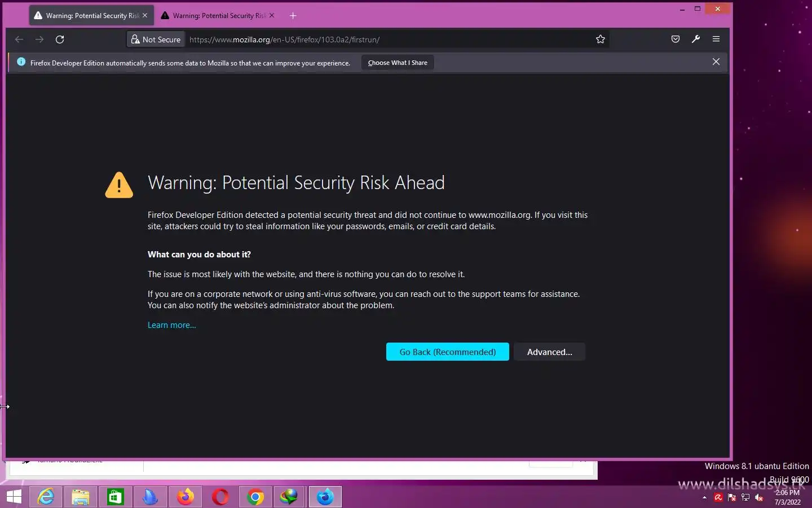812x508 pixels.
Task: Click the browser forward arrow
Action: point(39,40)
